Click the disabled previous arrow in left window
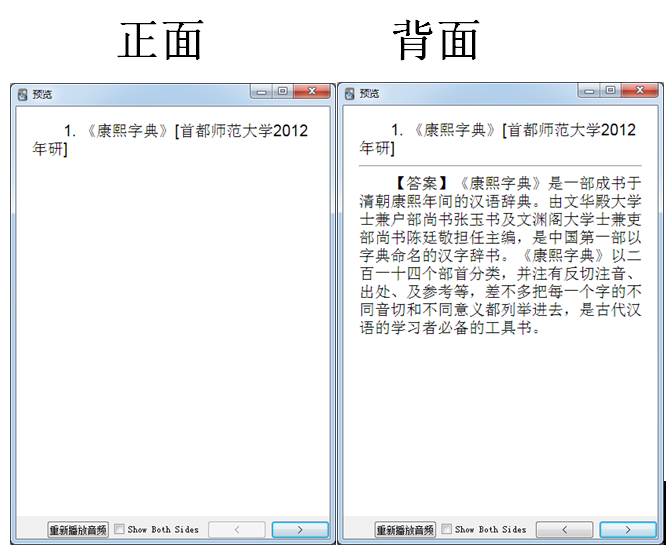The height and width of the screenshot is (555, 672). coord(237,530)
